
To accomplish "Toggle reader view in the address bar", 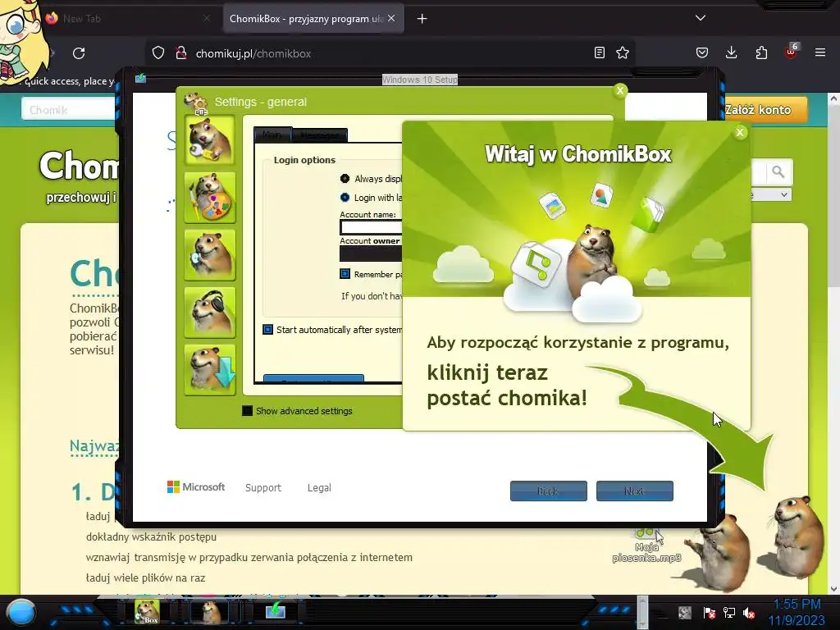I will pyautogui.click(x=600, y=52).
